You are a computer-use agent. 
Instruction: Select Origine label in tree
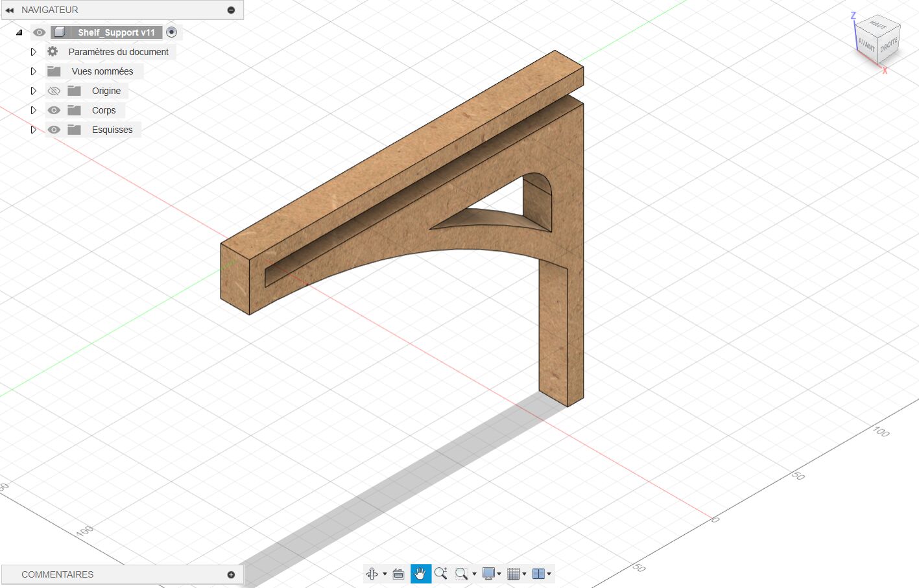(x=106, y=91)
